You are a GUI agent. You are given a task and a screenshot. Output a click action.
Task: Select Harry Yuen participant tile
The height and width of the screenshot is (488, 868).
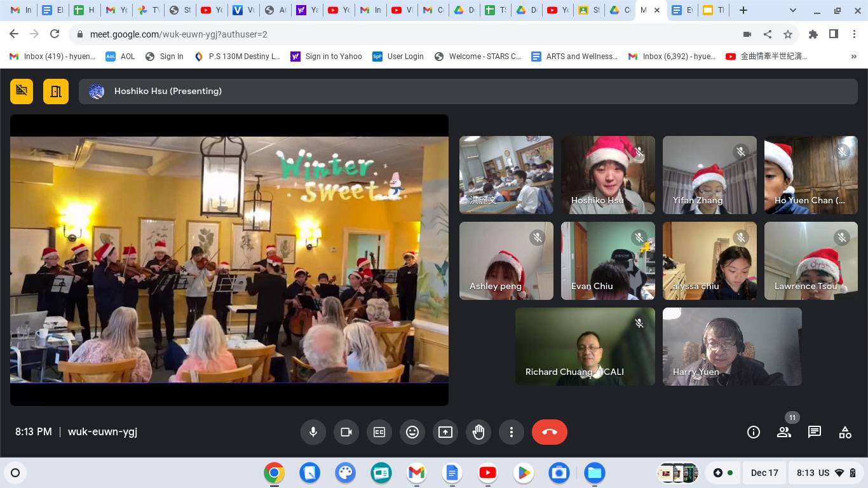[x=732, y=346]
